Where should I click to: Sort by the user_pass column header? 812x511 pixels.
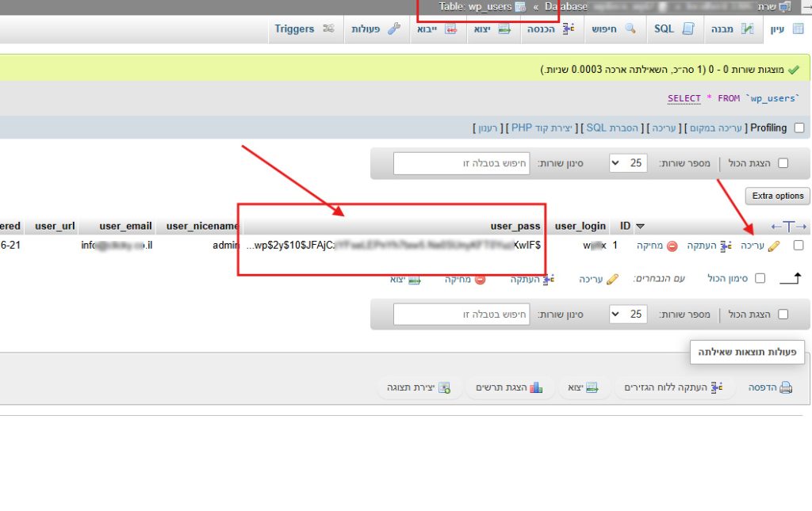(x=515, y=227)
